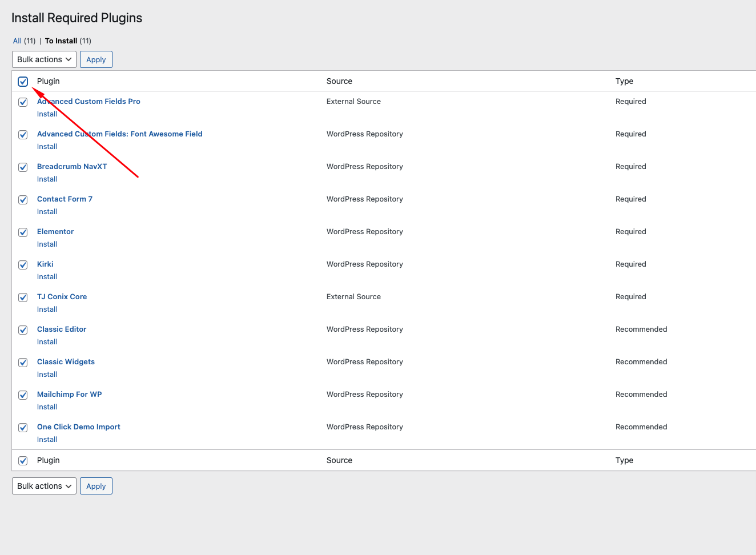
Task: Install Breadcrumb NavXT
Action: tap(47, 179)
